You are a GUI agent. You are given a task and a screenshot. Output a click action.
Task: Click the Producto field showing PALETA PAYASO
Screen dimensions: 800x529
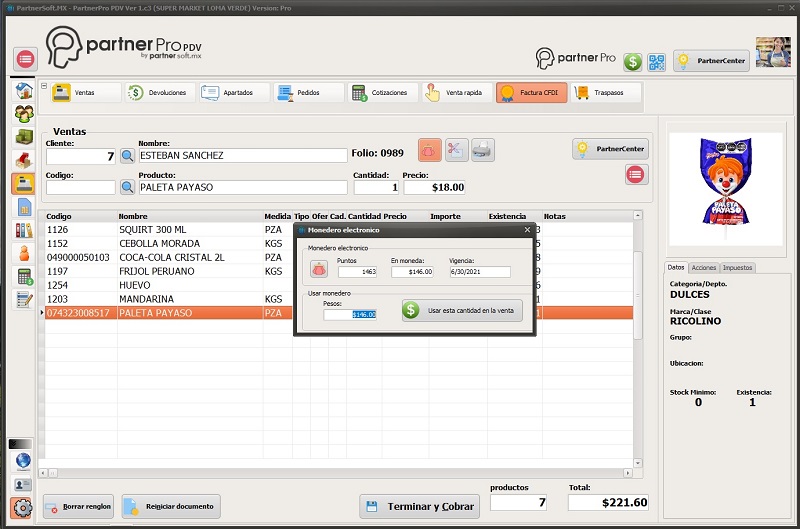[x=243, y=187]
